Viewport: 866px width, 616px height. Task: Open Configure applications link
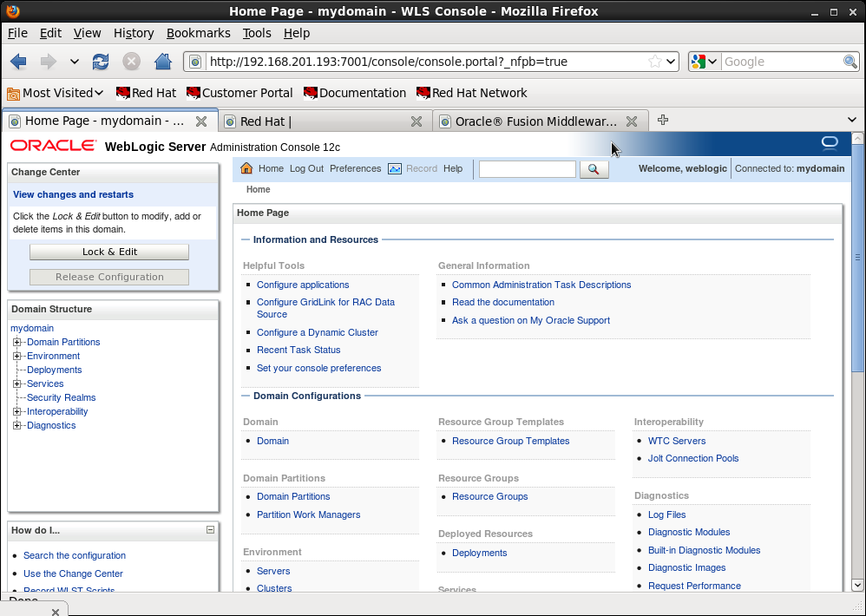tap(303, 285)
